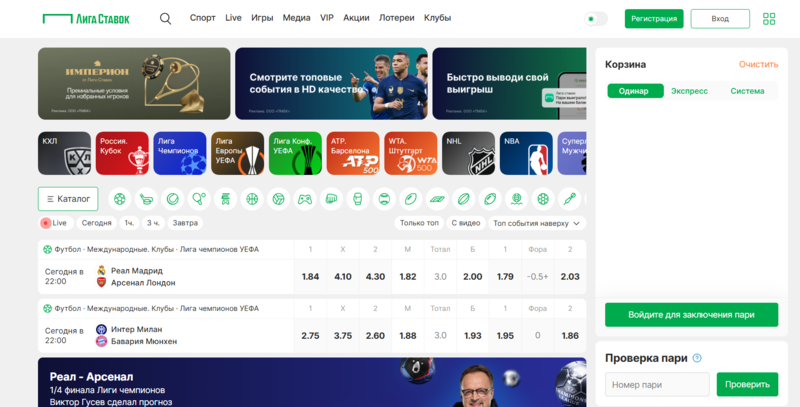Open the NBA league tile
Image resolution: width=800 pixels, height=407 pixels.
tap(526, 154)
